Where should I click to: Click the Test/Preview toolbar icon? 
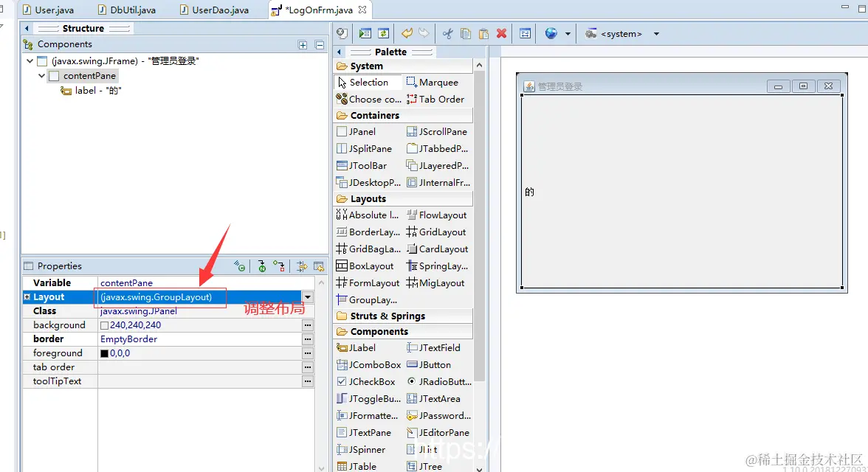click(365, 34)
